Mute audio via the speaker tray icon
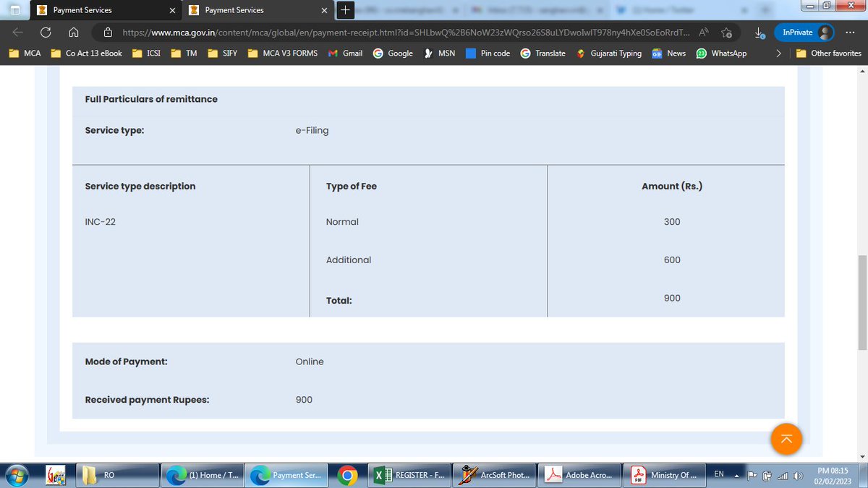This screenshot has height=488, width=868. pyautogui.click(x=798, y=475)
